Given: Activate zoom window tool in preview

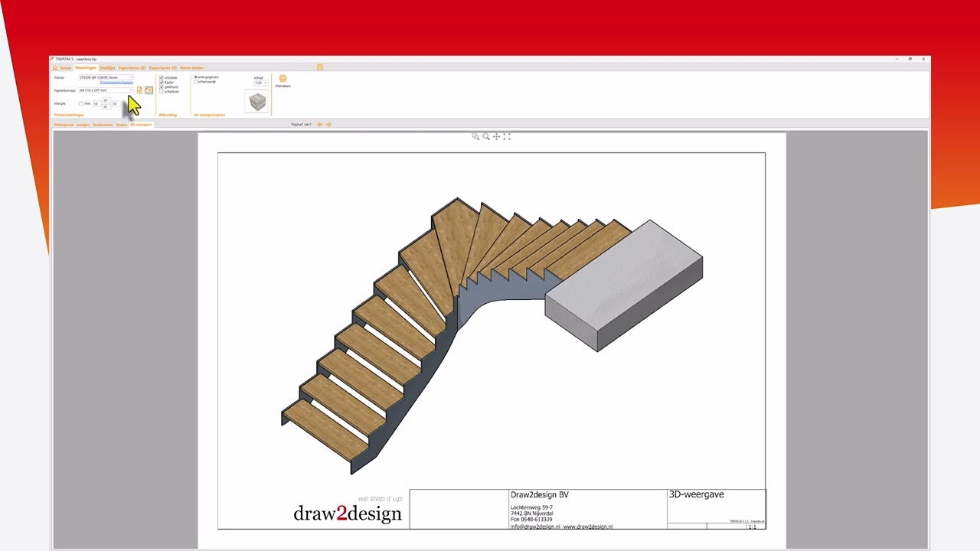Looking at the screenshot, I should tap(475, 137).
